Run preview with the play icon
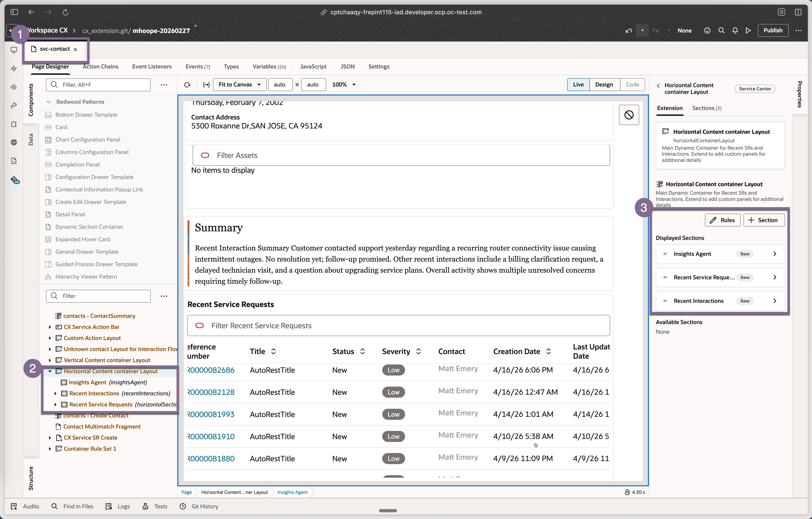 pyautogui.click(x=748, y=30)
